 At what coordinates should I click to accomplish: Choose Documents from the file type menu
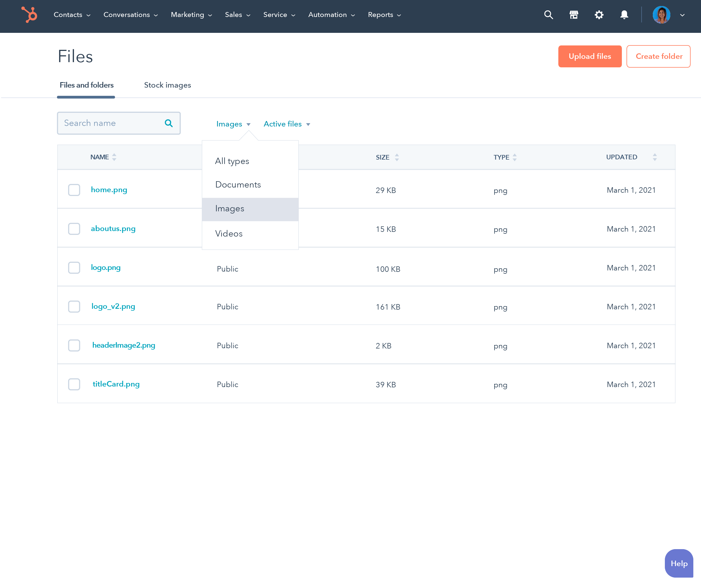coord(238,185)
